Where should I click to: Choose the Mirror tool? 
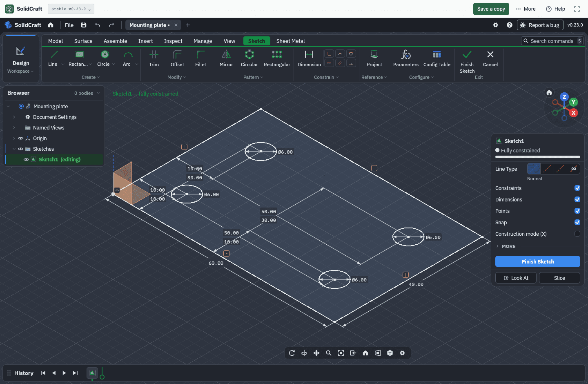(226, 58)
